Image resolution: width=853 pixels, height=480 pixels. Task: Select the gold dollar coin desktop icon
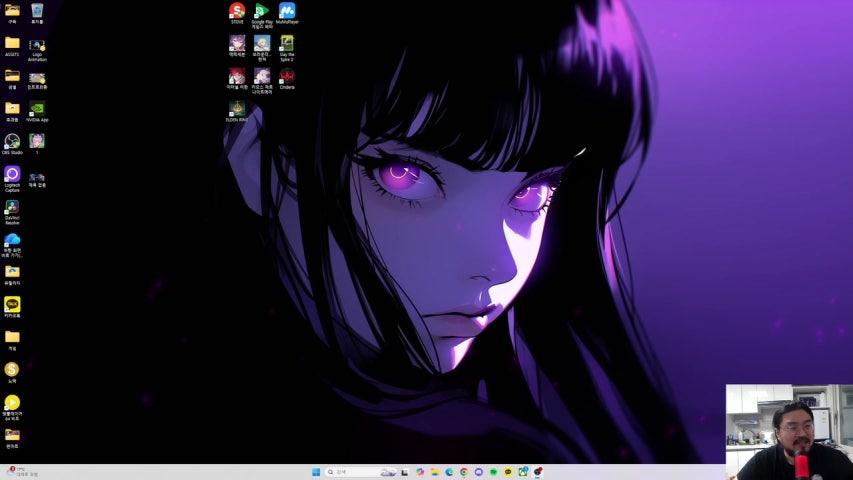[12, 373]
